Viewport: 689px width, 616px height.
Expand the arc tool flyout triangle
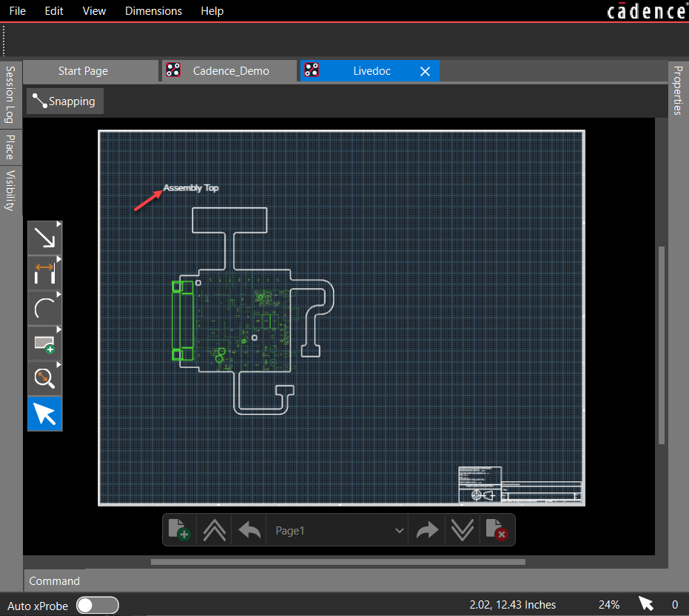coord(59,295)
